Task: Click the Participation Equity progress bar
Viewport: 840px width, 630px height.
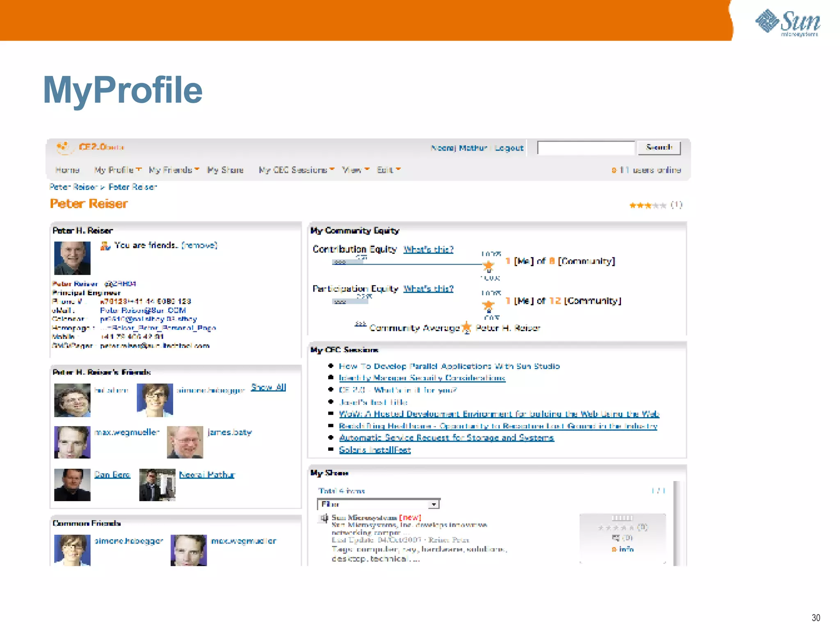Action: [x=350, y=301]
